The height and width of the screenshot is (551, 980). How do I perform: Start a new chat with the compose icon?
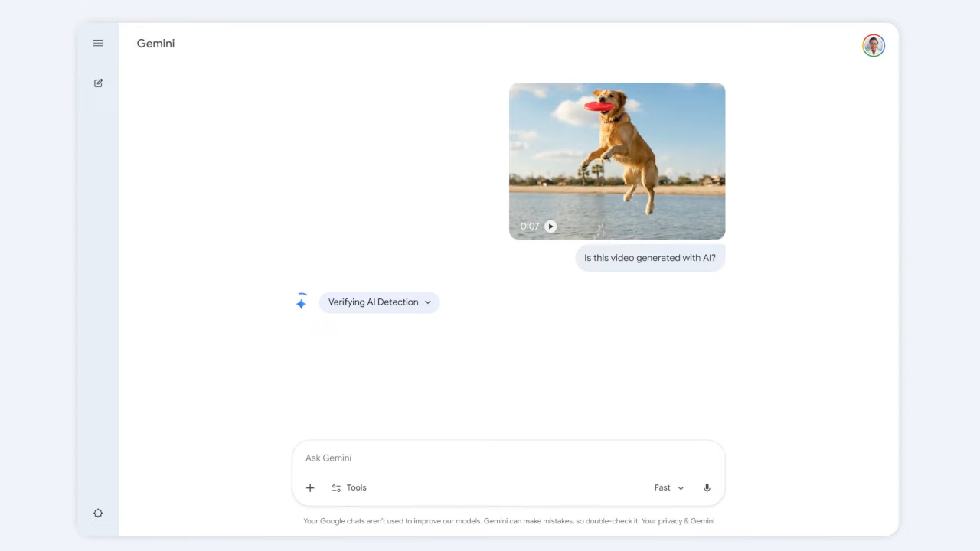click(x=98, y=83)
